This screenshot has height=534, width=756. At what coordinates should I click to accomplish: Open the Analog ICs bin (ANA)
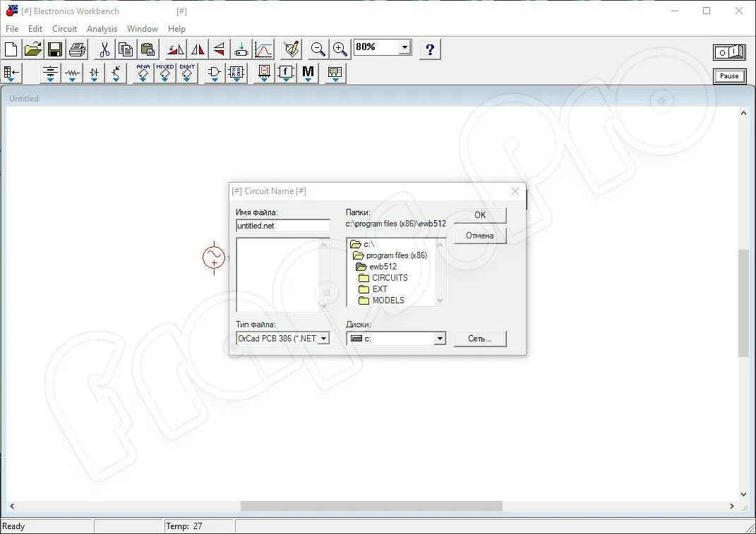(x=143, y=73)
